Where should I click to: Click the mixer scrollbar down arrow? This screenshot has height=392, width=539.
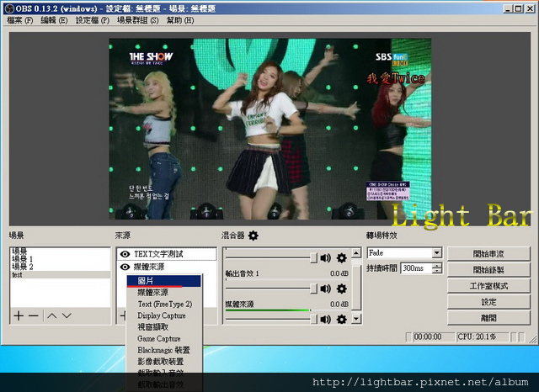click(356, 319)
